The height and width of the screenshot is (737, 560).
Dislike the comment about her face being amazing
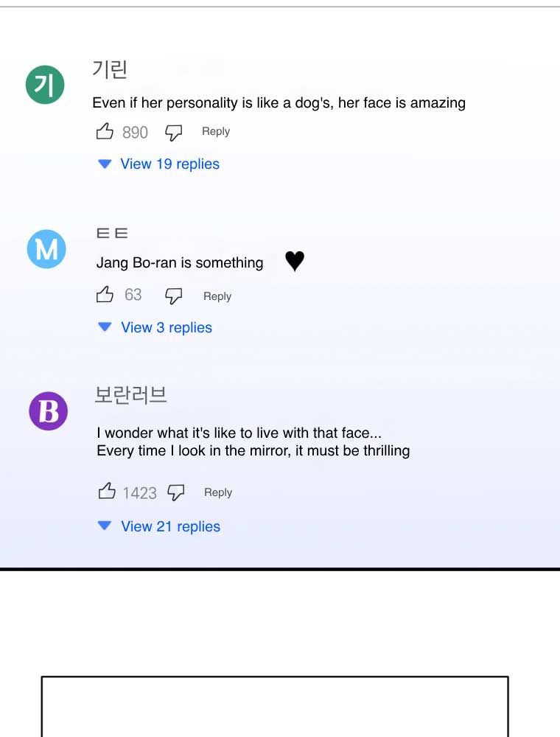coord(173,133)
